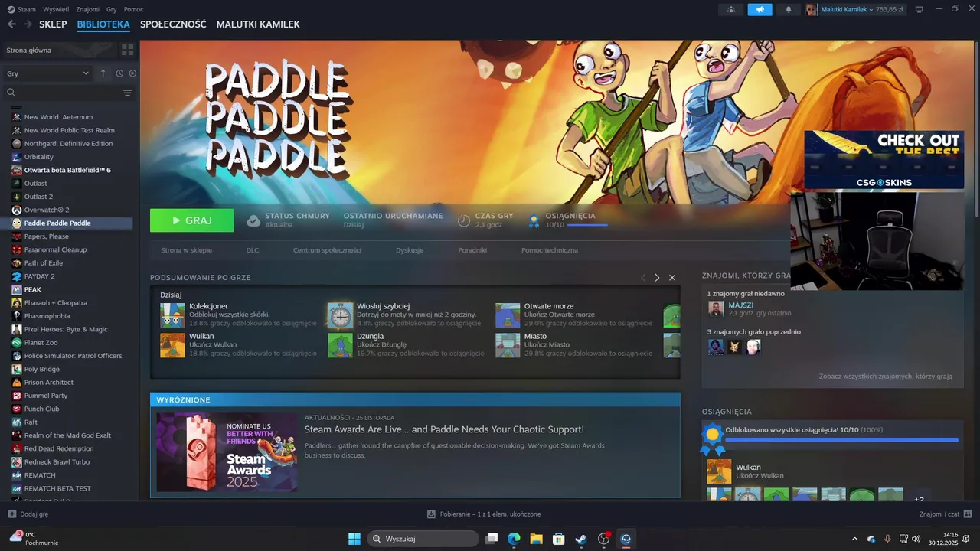
Task: Open the SPOŁECZNOŚĆ tab
Action: tap(173, 24)
